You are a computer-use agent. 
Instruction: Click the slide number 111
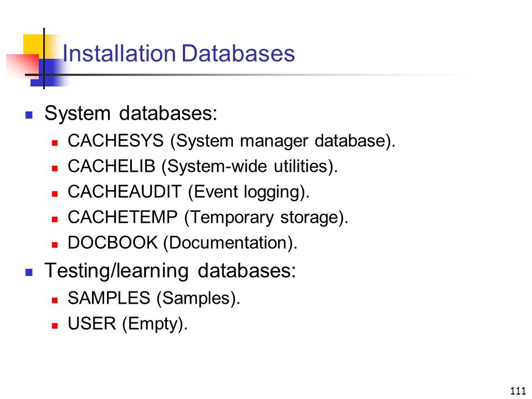coord(518,391)
